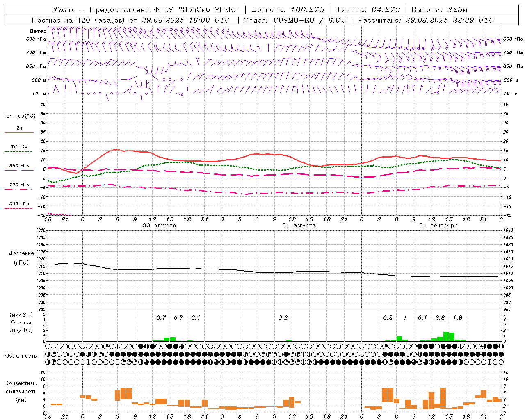Click the date label "30 августа"
Viewport: 525px width, 420px height.
160,226
